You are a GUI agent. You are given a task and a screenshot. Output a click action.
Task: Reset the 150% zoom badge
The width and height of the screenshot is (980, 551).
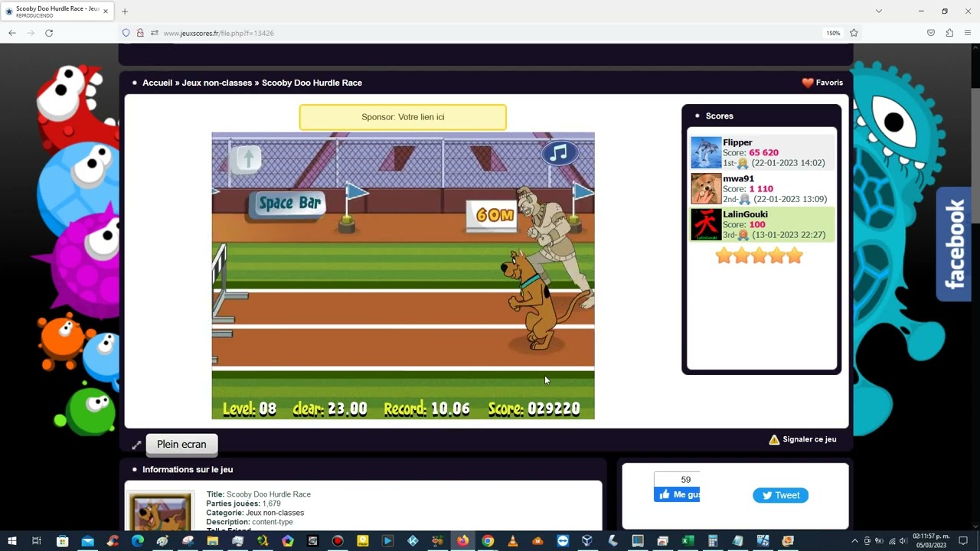click(833, 33)
